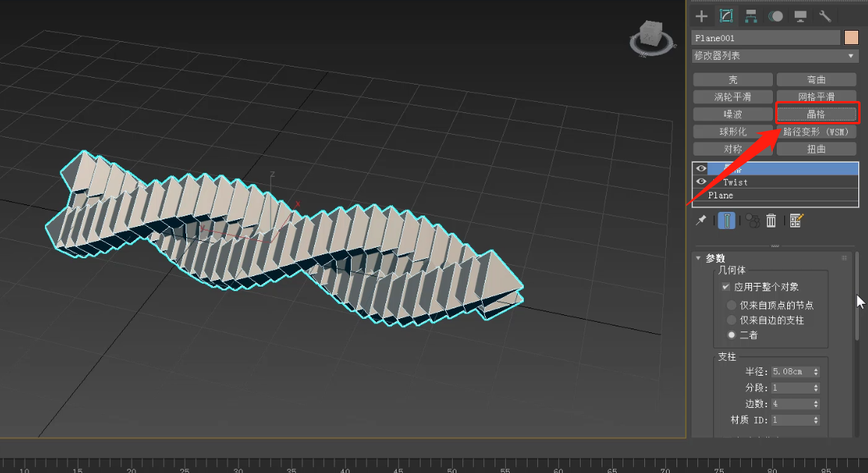Image resolution: width=868 pixels, height=473 pixels.
Task: Click the 半径 value field
Action: tap(791, 372)
